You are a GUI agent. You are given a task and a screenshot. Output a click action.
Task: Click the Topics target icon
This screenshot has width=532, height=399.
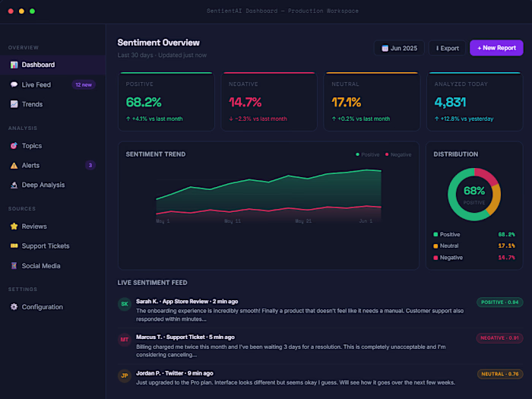(14, 146)
